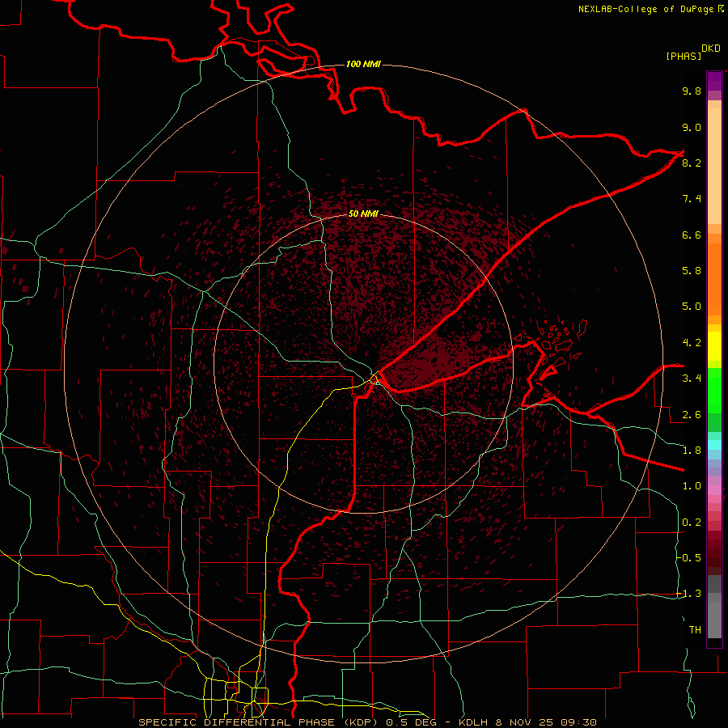Click the -1.3 scale value
Image resolution: width=728 pixels, height=728 pixels.
pyautogui.click(x=688, y=594)
